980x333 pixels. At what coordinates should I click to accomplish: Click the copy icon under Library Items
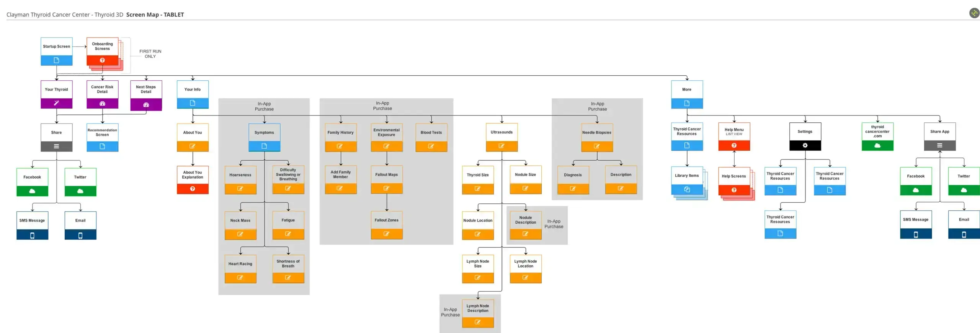click(x=687, y=190)
